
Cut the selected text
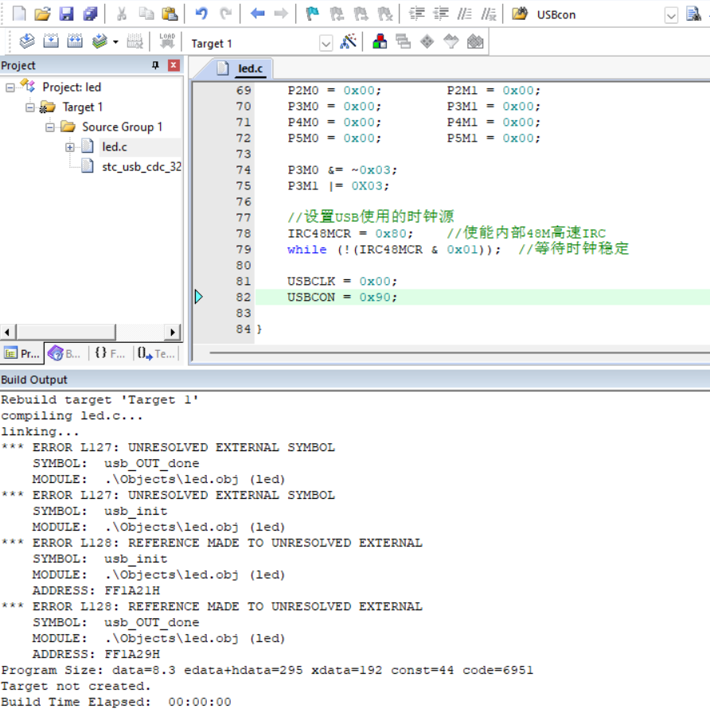pyautogui.click(x=122, y=14)
